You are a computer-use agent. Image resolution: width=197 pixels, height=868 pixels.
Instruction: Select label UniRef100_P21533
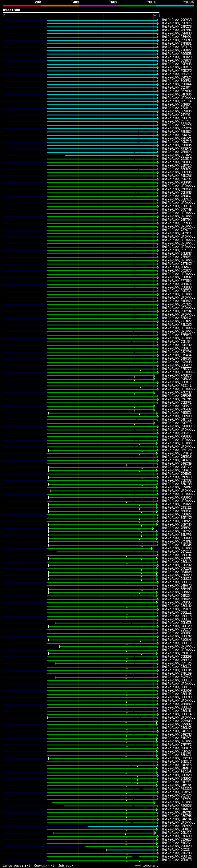177,223
